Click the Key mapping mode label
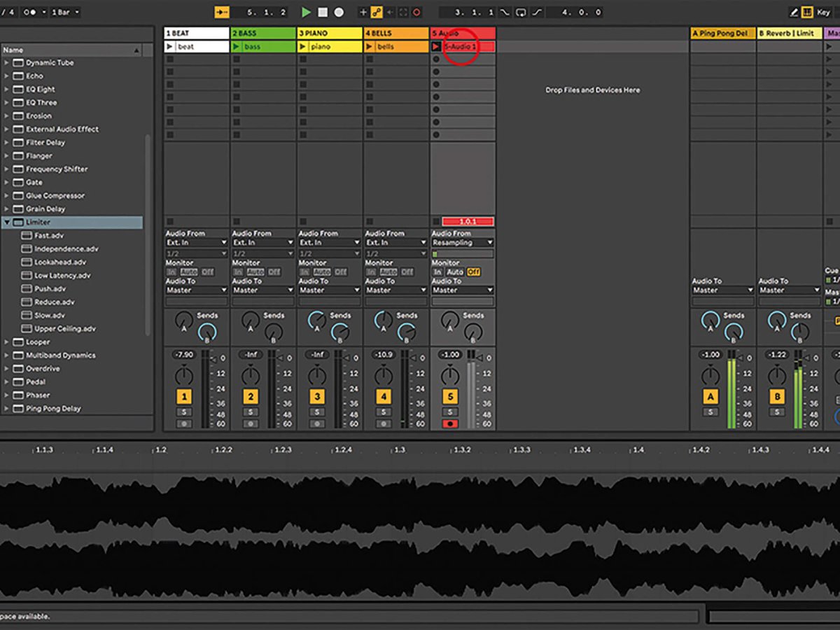Viewport: 840px width, 630px height. click(823, 12)
